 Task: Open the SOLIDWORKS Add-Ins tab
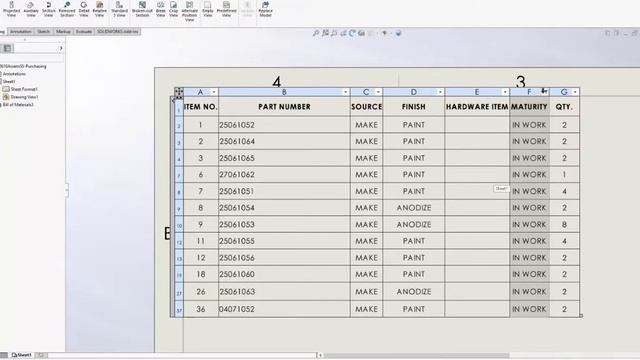pos(118,31)
